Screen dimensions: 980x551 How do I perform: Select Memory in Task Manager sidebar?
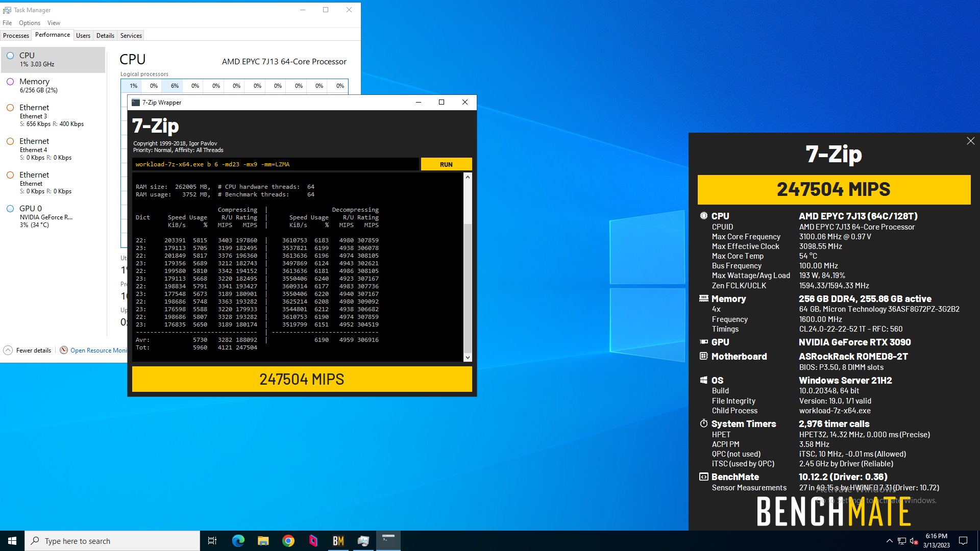pos(53,85)
